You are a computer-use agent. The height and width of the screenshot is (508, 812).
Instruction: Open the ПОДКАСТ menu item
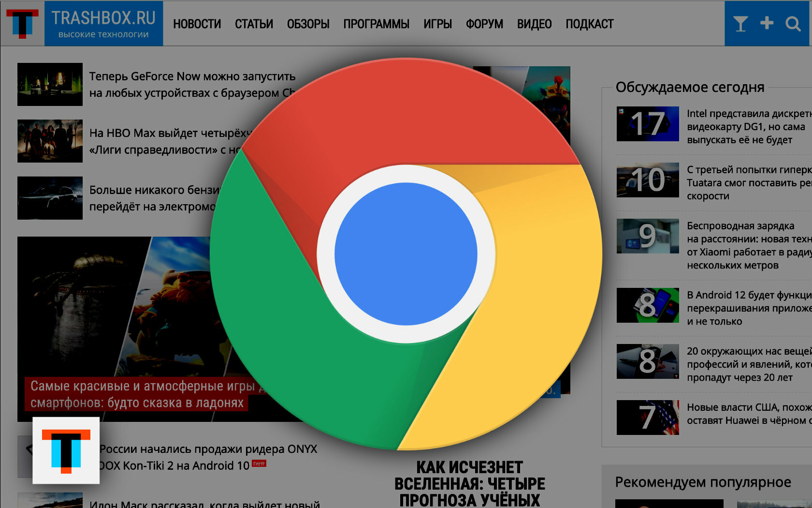point(589,24)
